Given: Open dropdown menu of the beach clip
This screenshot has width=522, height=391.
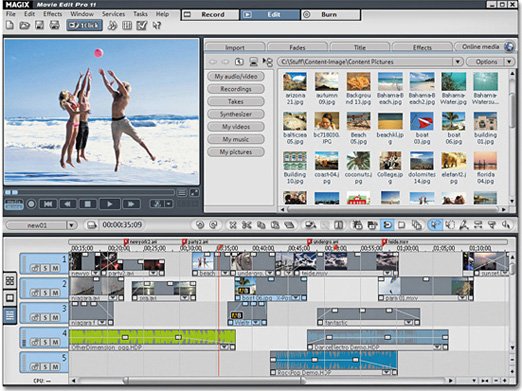Looking at the screenshot, I should (225, 273).
